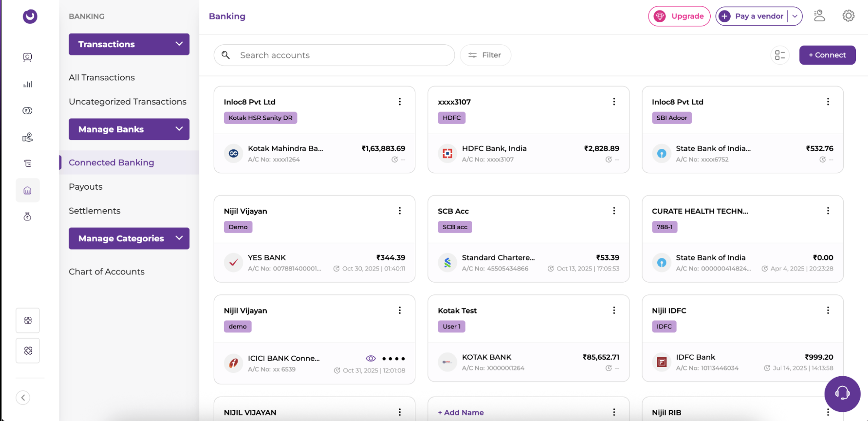This screenshot has width=868, height=421.
Task: Open the hand-with-coin receivables sidebar icon
Action: (27, 137)
